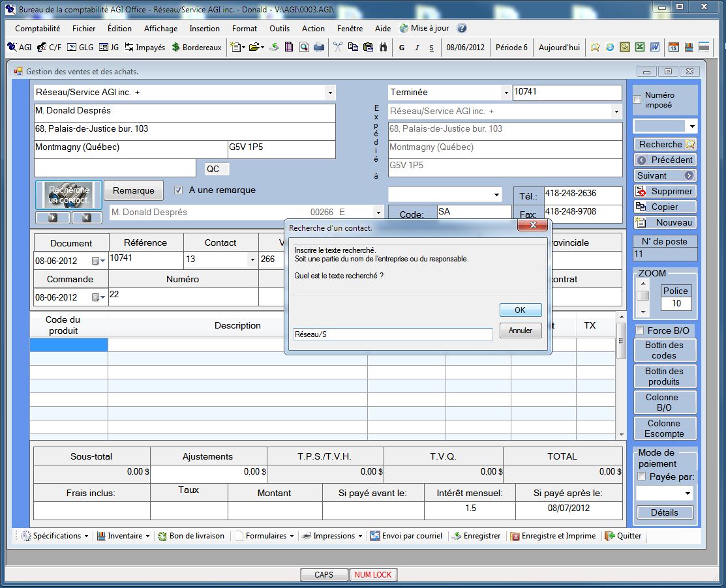Click the paste clipboard icon
The height and width of the screenshot is (588, 726).
click(368, 47)
